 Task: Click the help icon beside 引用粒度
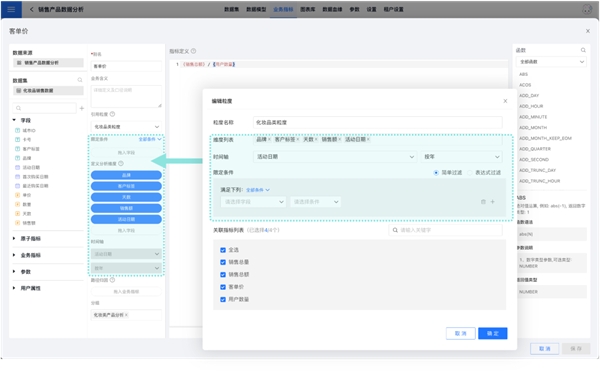pos(112,114)
